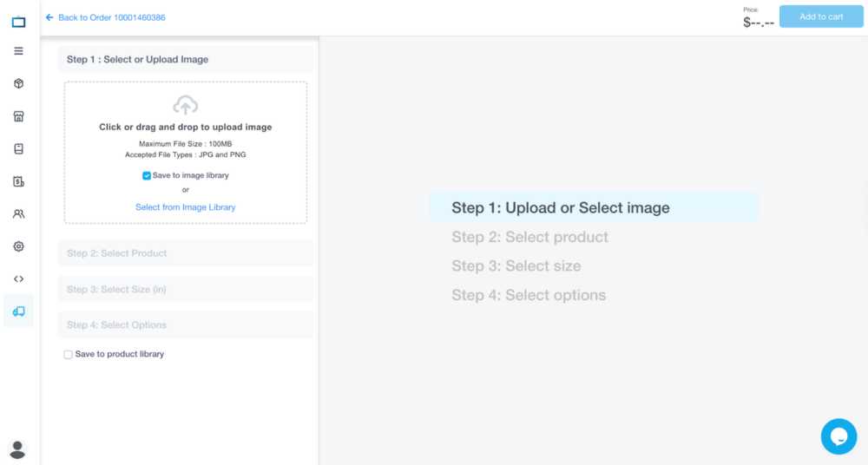Expand Step 1: Select or Upload Image
The image size is (868, 465).
point(185,59)
